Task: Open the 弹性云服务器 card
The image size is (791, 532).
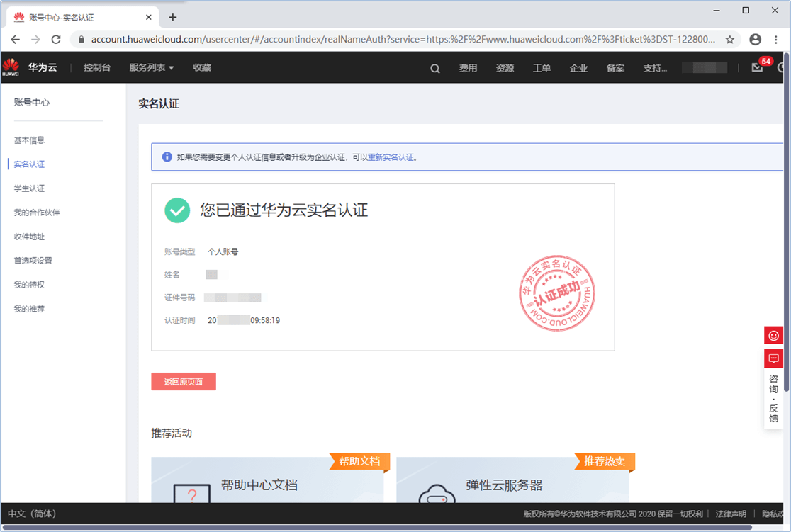Action: tap(512, 480)
